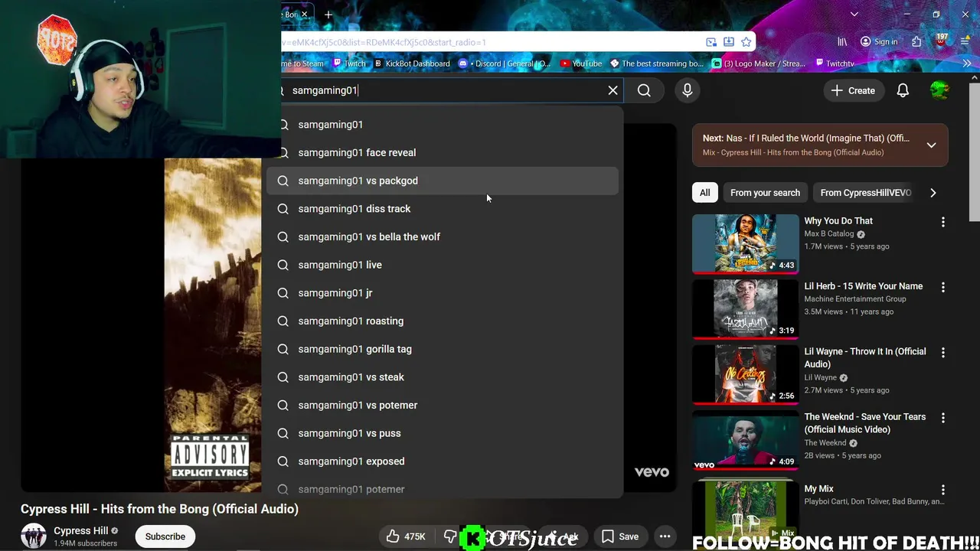
Task: Open 'Why You Do That' video thumbnail
Action: 745,244
